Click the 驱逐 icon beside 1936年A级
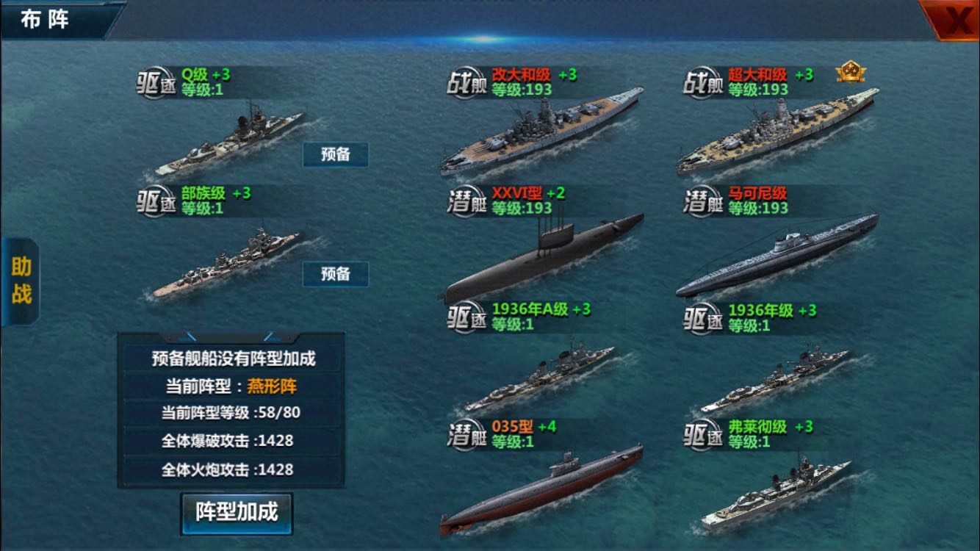980x551 pixels. click(467, 318)
